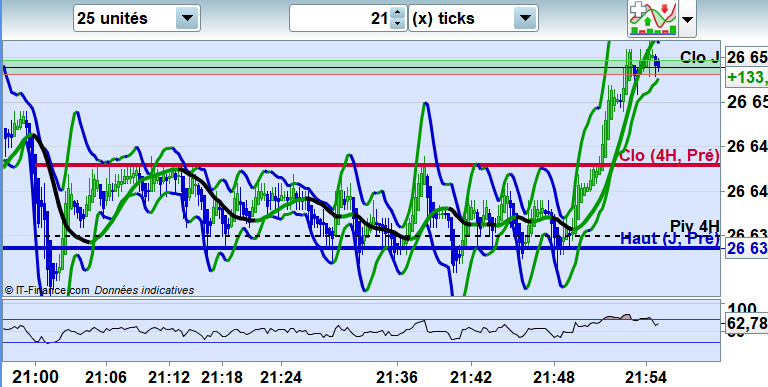Click the +133 profit label on the price axis
The height and width of the screenshot is (387, 768).
(x=746, y=77)
